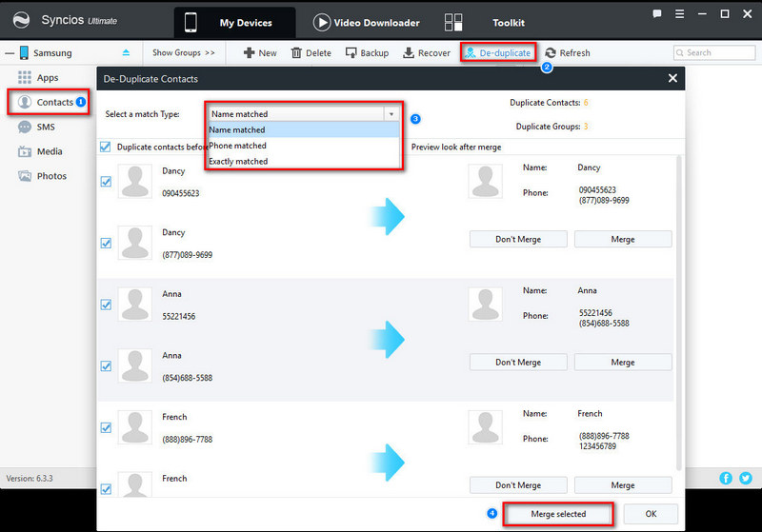Expand Show Groups panel
762x532 pixels.
click(x=183, y=52)
